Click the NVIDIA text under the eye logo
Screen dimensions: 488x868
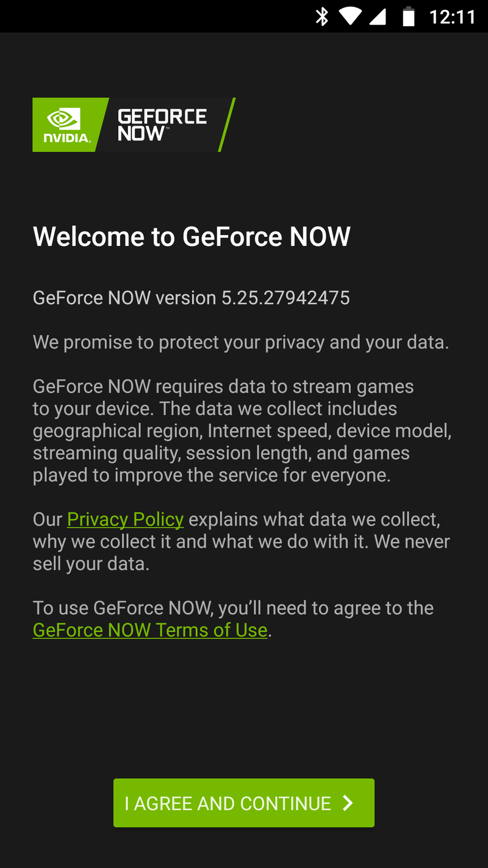coord(66,138)
